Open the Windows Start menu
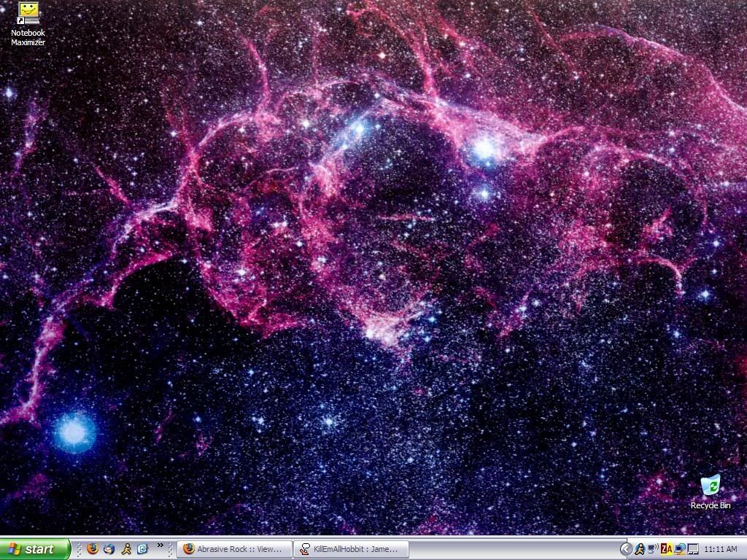The height and width of the screenshot is (560, 747). coord(34,549)
